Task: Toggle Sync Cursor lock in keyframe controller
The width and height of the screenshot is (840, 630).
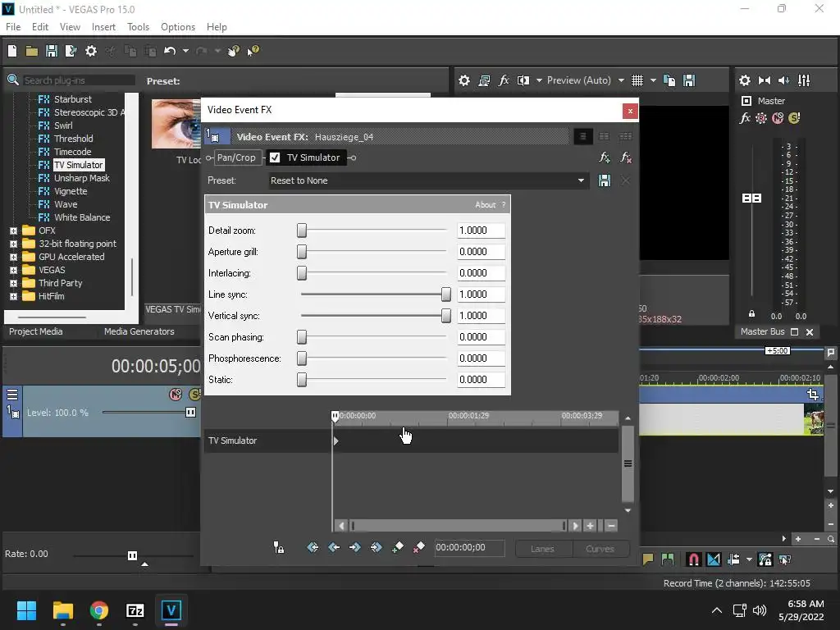Action: coord(279,547)
